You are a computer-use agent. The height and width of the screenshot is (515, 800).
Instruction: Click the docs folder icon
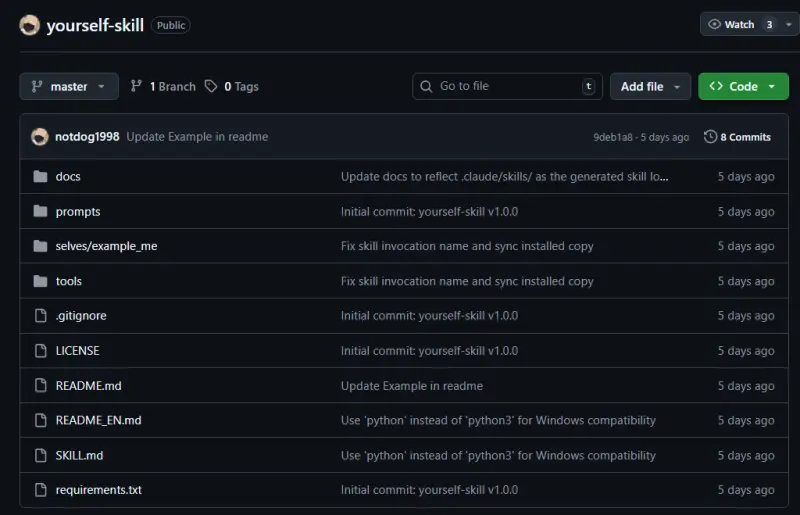click(x=40, y=176)
